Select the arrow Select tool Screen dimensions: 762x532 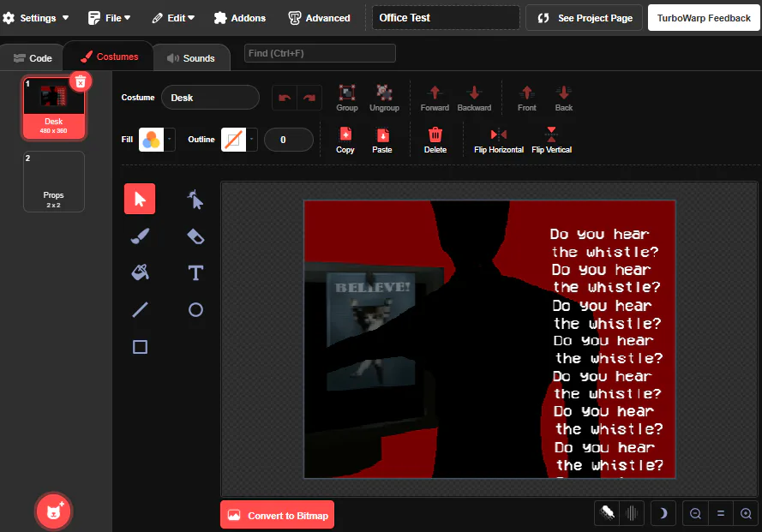[x=140, y=199]
